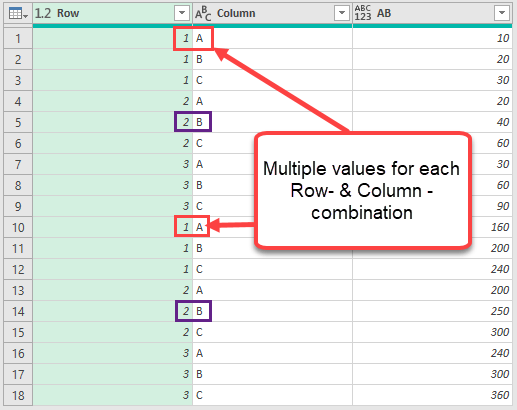
Task: Open the Column column filter dropdown
Action: pyautogui.click(x=342, y=13)
